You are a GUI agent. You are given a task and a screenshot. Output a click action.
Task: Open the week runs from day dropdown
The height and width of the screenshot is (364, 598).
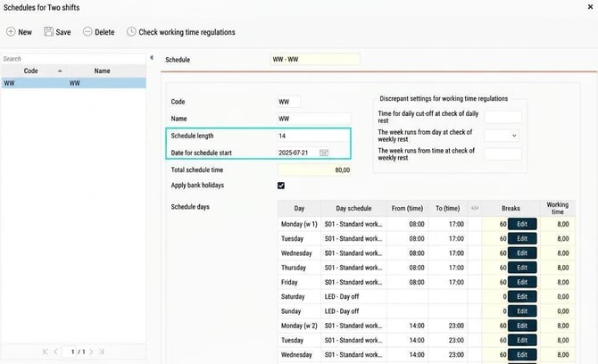pos(501,136)
